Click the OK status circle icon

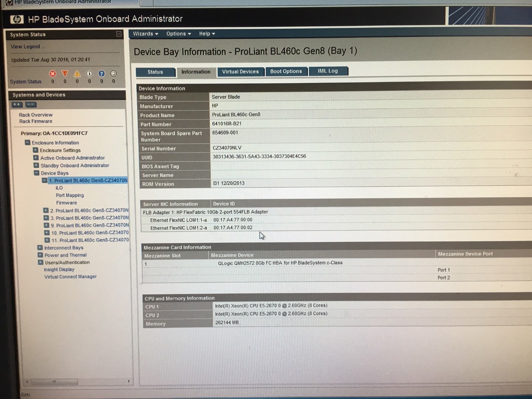pos(113,74)
